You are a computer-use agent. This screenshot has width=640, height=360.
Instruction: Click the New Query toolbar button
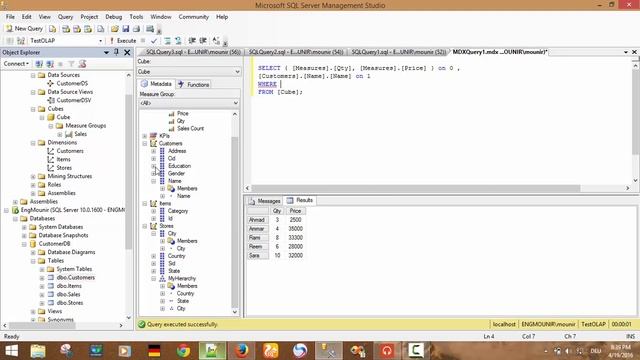tap(24, 29)
